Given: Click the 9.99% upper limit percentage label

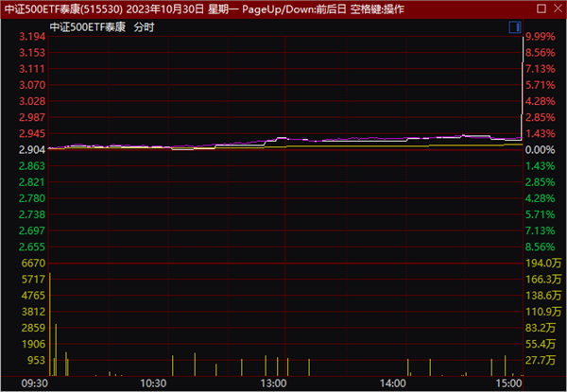Looking at the screenshot, I should point(542,36).
